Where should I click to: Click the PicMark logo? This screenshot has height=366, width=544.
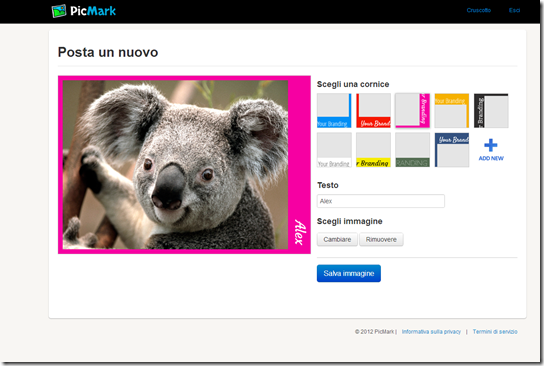click(x=84, y=11)
